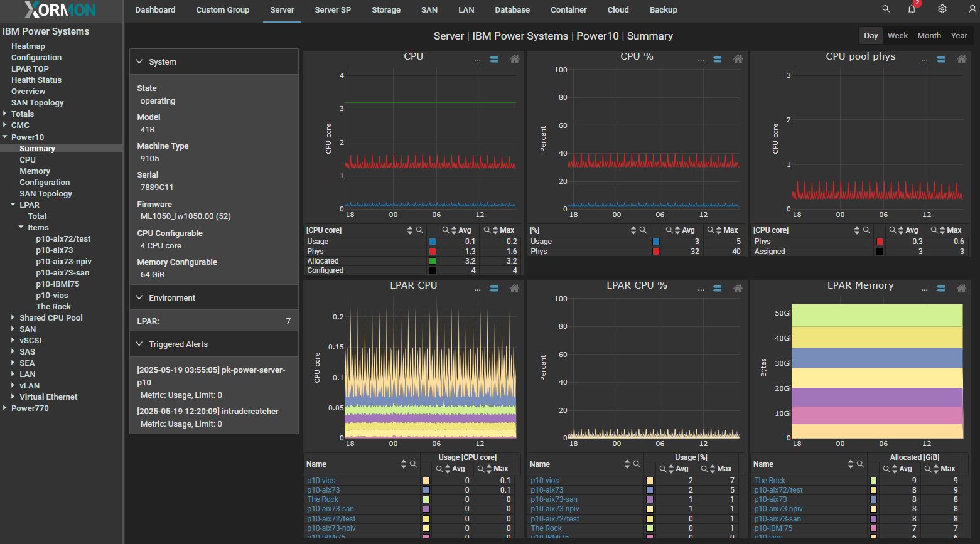Viewport: 980px width, 544px height.
Task: Open more options on LPAR CPU chart
Action: [x=478, y=289]
